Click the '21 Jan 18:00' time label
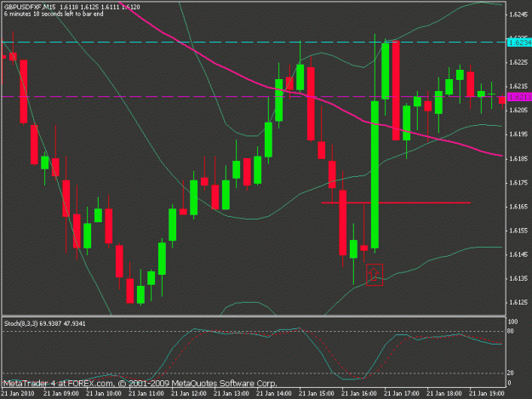 [443, 394]
